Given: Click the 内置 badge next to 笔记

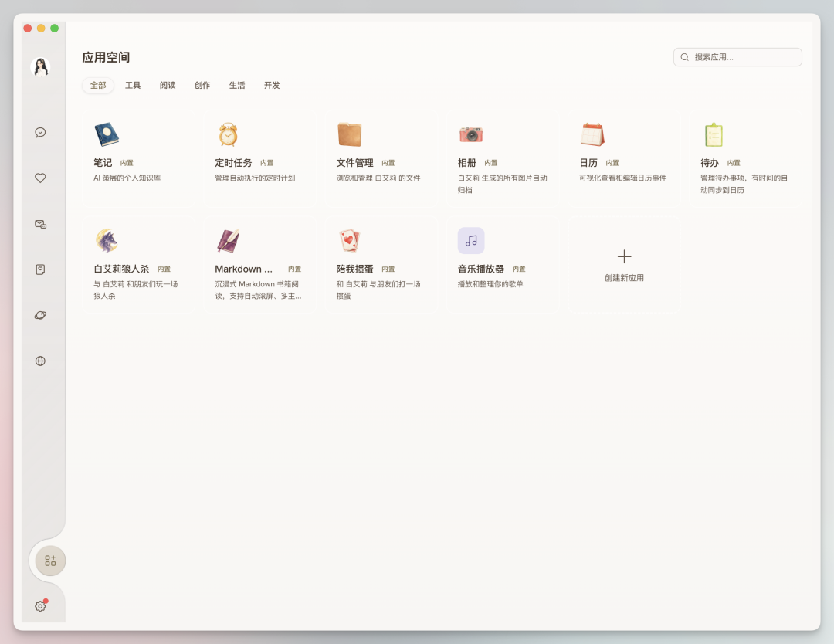Looking at the screenshot, I should [127, 163].
